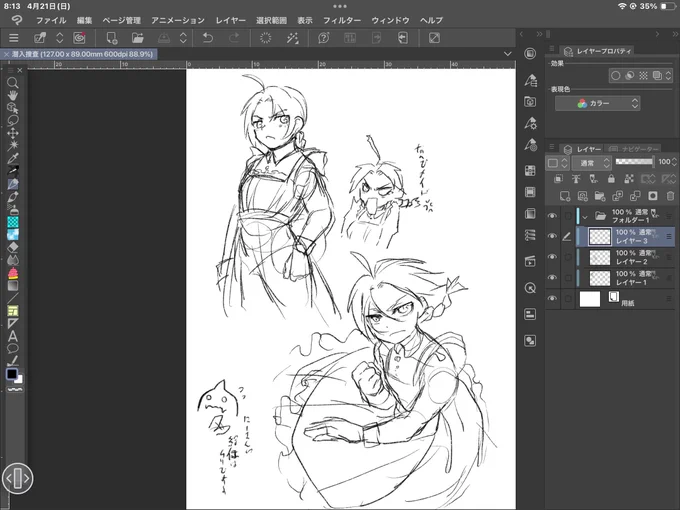
Task: Select the レイヤープロパティ tab
Action: click(x=598, y=51)
